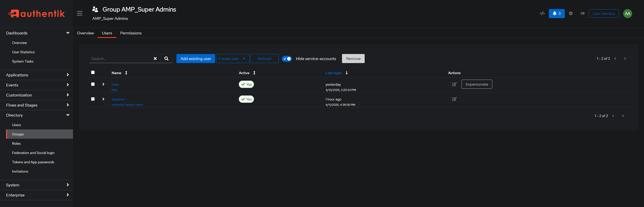Open the notifications bell showing 3
The width and height of the screenshot is (644, 207).
556,14
